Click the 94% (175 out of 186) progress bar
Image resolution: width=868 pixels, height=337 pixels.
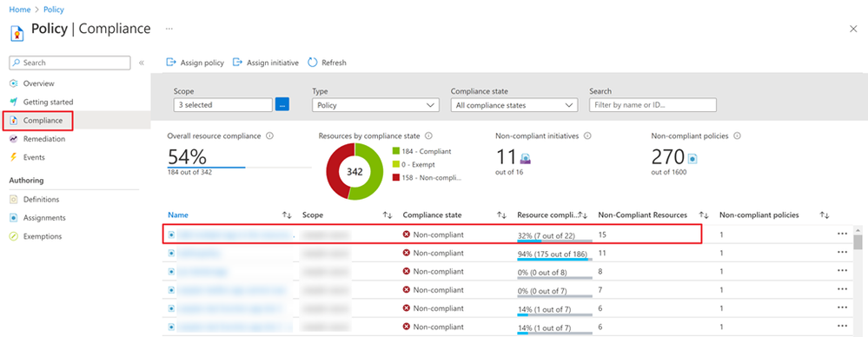tap(554, 259)
